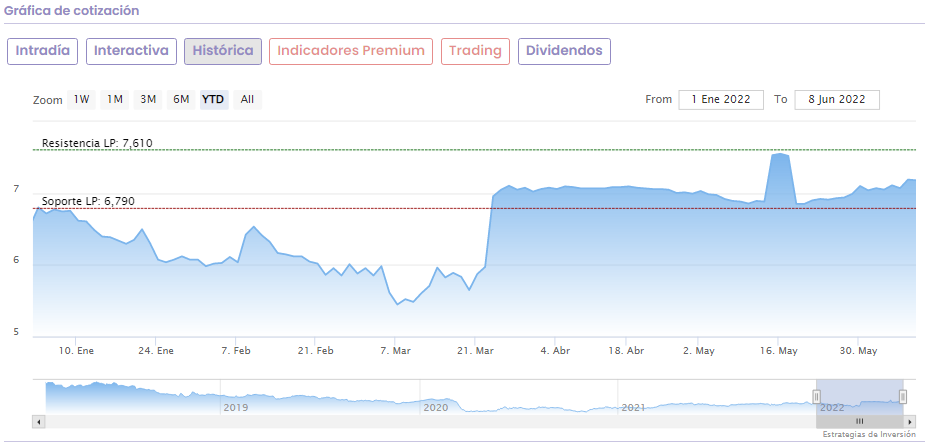Screen dimensions: 930x448
Task: Set zoom range to 1W
Action: coord(81,99)
